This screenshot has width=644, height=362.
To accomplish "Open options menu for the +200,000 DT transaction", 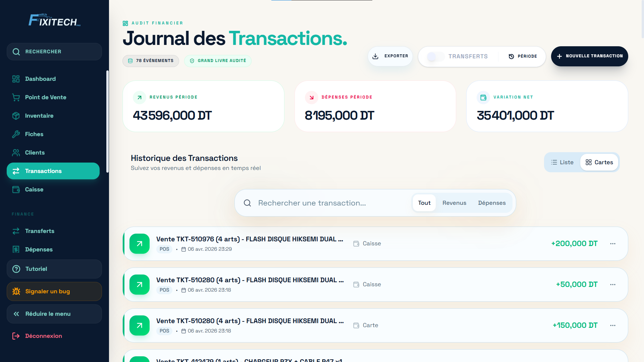I will tap(613, 244).
